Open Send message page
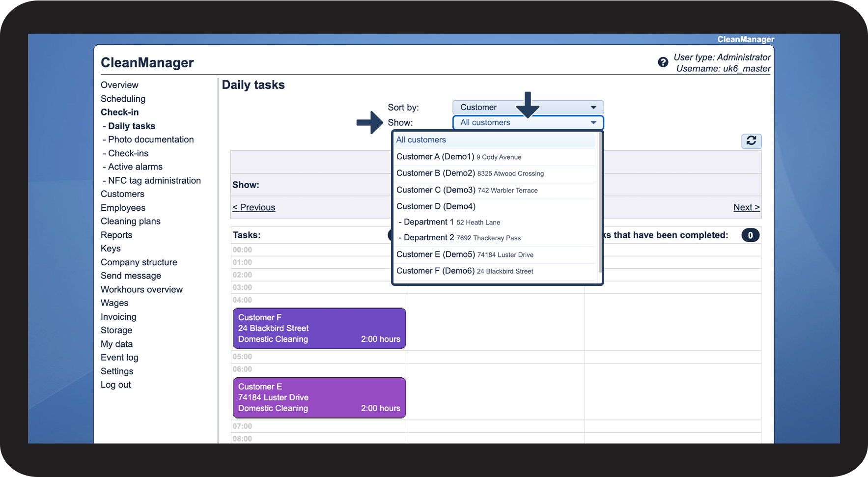The image size is (868, 477). 131,276
